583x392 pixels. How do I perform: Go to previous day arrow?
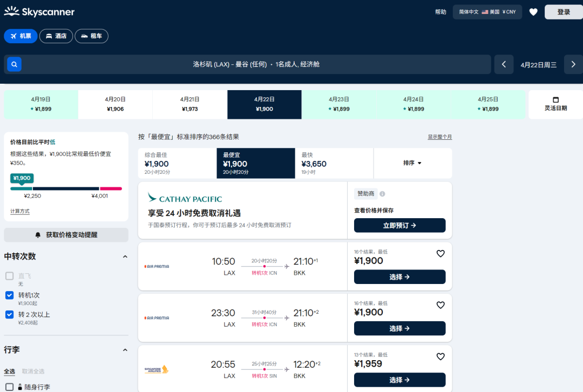[504, 64]
